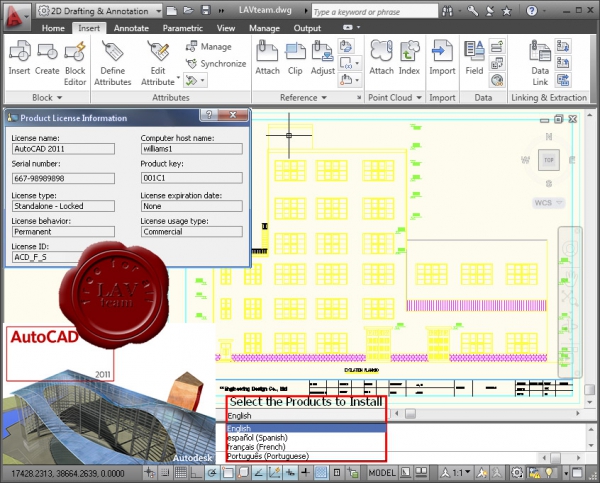Open the 2D Drafting & Annotation workspace dropdown
This screenshot has height=483, width=600.
99,11
